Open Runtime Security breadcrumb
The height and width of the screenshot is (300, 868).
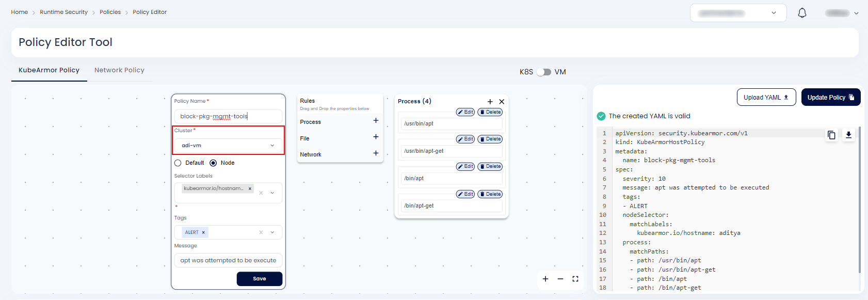click(63, 12)
